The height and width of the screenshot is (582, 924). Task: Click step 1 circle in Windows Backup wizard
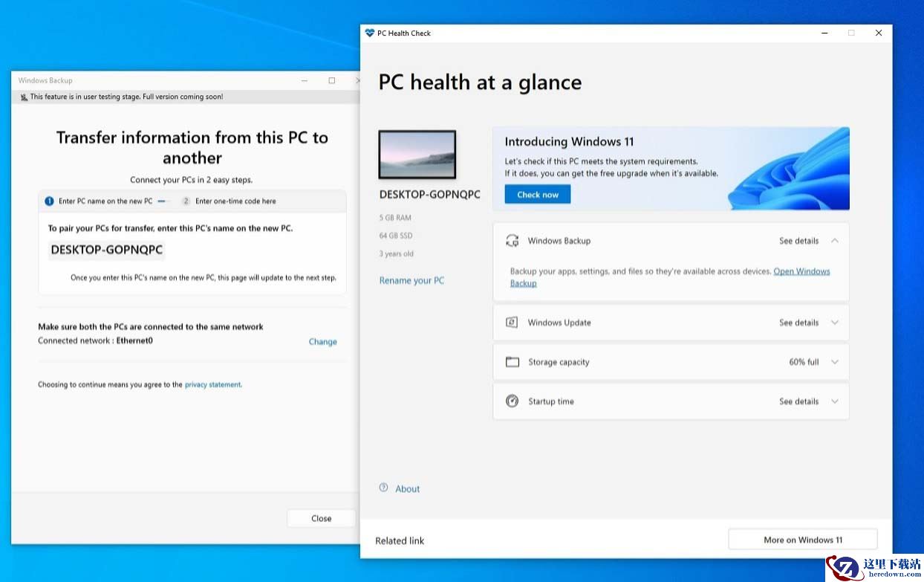(49, 201)
